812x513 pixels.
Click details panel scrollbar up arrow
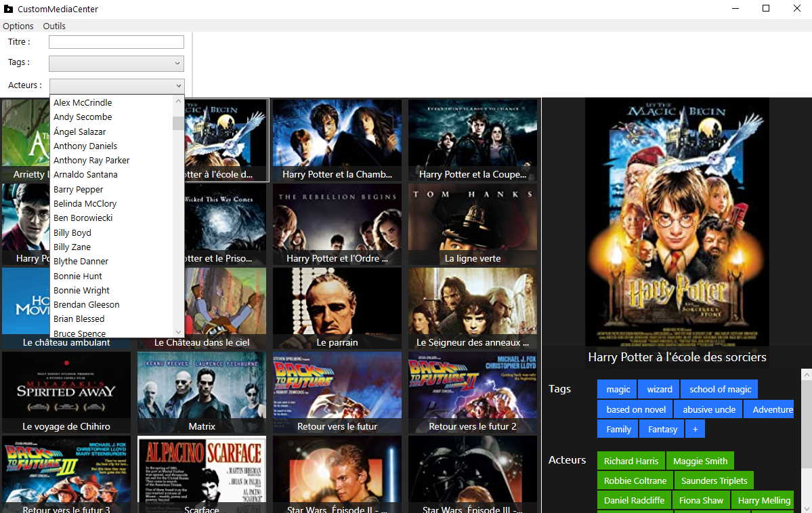coord(807,374)
